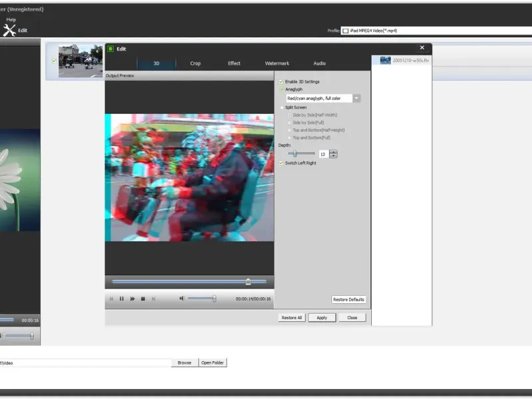
Task: Toggle the Switch Left Right checkbox
Action: click(x=281, y=163)
